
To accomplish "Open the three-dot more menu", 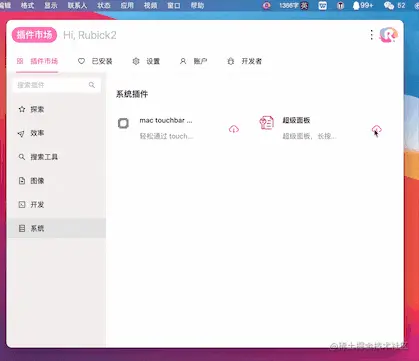I will pos(372,35).
